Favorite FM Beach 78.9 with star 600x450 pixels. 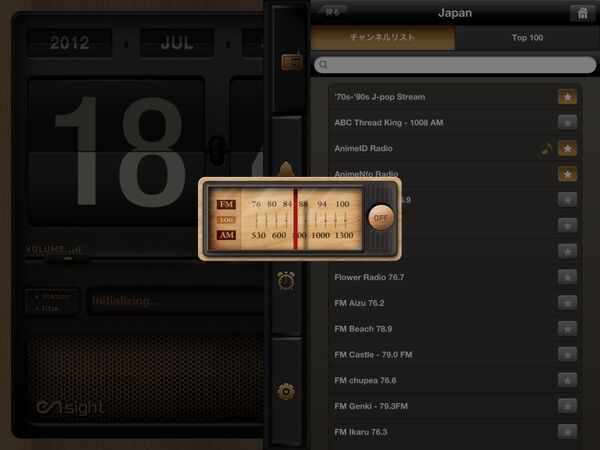pos(567,329)
